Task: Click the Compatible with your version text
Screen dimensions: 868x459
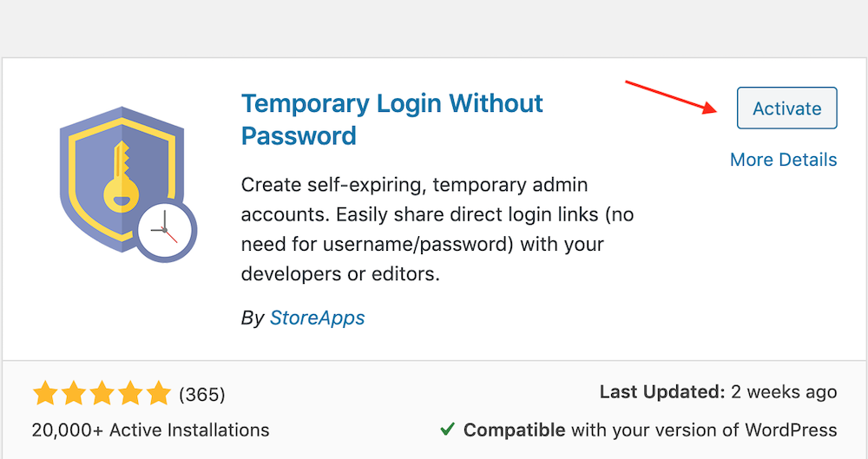Action: pos(650,430)
